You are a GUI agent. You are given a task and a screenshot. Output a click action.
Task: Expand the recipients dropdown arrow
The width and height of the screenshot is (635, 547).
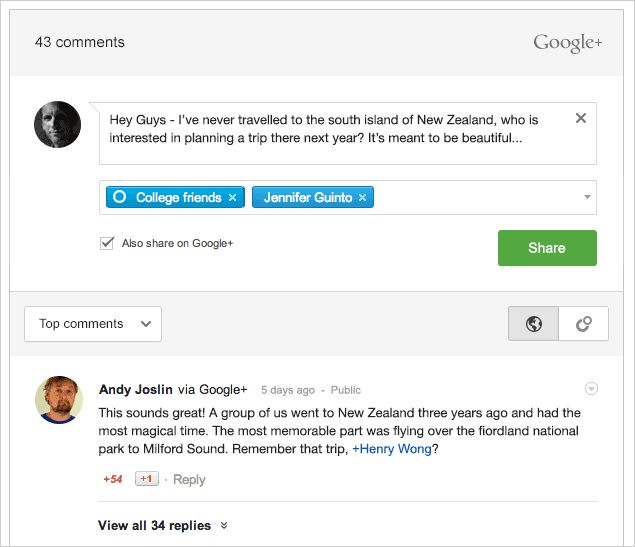click(x=587, y=198)
